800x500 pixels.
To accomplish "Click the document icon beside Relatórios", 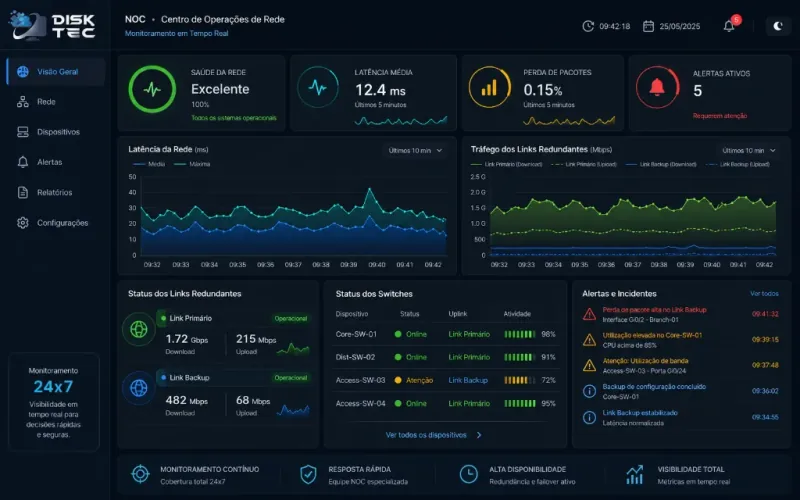I will (x=23, y=192).
